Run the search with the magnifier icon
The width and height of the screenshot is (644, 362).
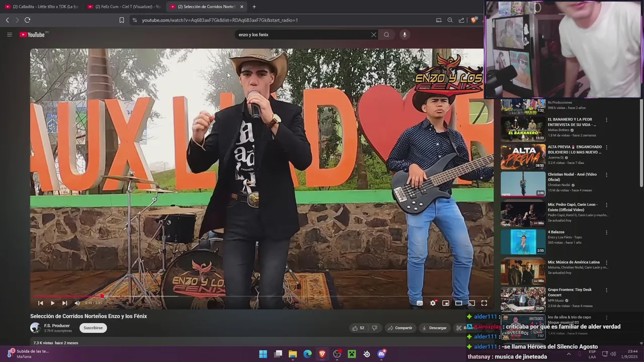point(386,35)
